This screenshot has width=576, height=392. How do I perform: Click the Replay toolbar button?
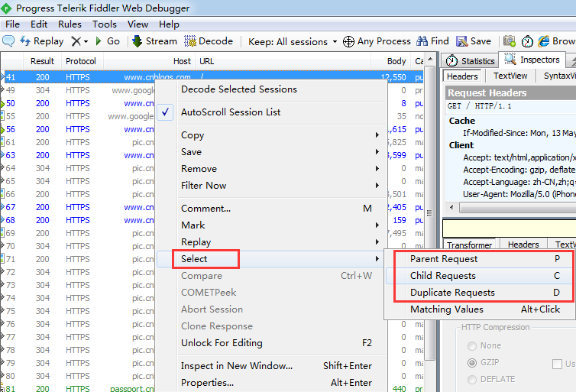point(42,41)
